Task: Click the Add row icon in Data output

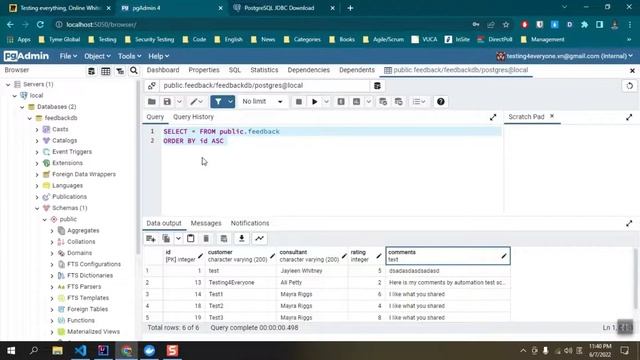Action: pos(151,238)
